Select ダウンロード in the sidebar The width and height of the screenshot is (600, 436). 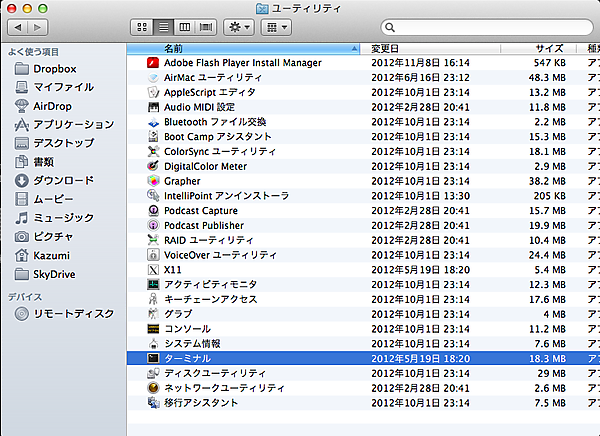tap(63, 181)
